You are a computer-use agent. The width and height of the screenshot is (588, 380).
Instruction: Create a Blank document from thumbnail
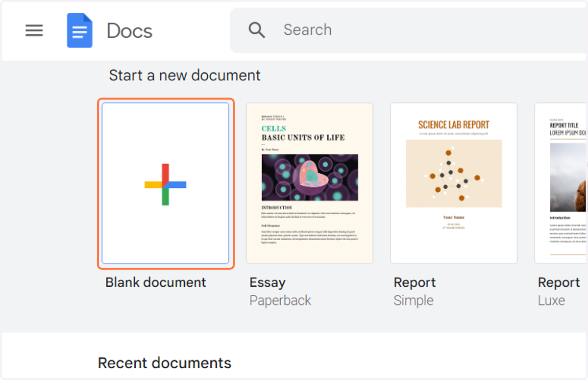(x=166, y=183)
